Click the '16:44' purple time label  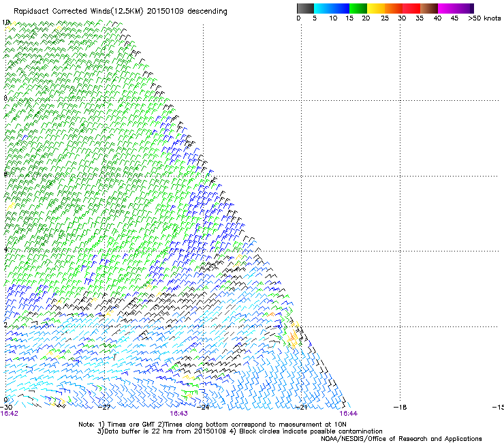(349, 414)
